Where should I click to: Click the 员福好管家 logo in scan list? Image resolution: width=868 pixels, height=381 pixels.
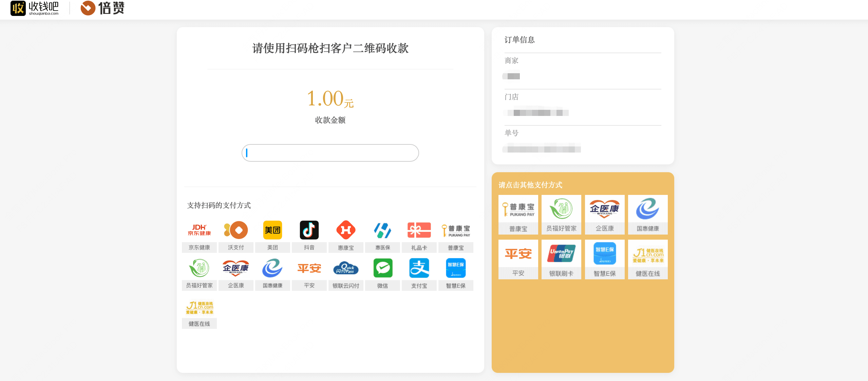click(x=199, y=268)
